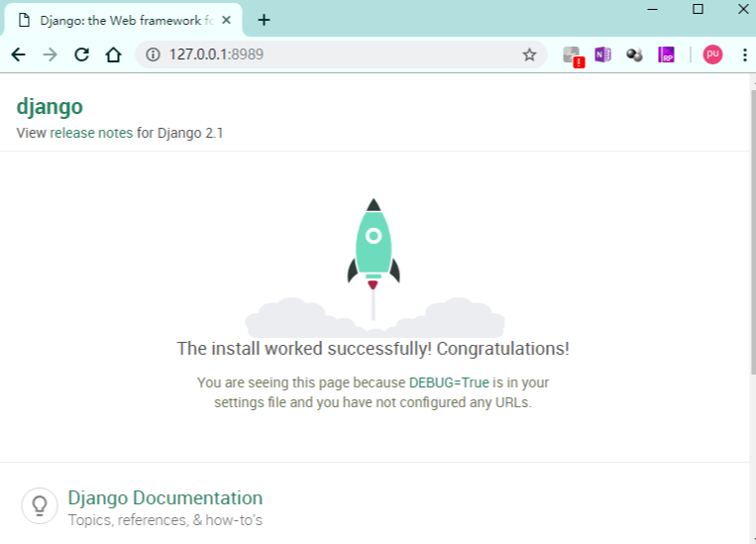Click the django logo heading
The width and height of the screenshot is (756, 544).
coord(50,107)
